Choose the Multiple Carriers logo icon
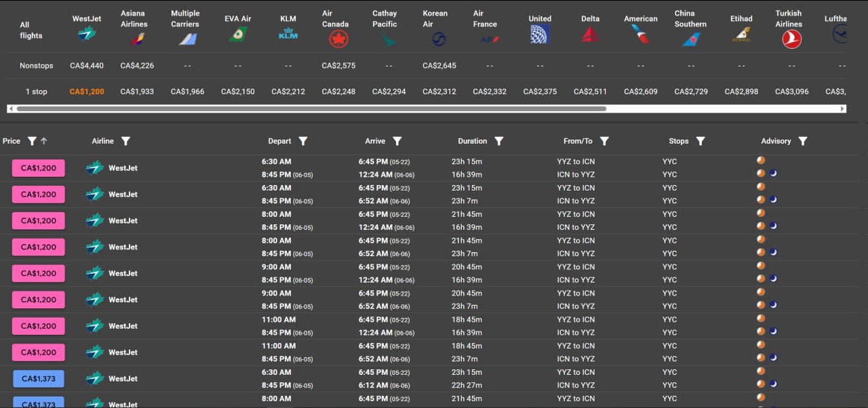 click(188, 39)
